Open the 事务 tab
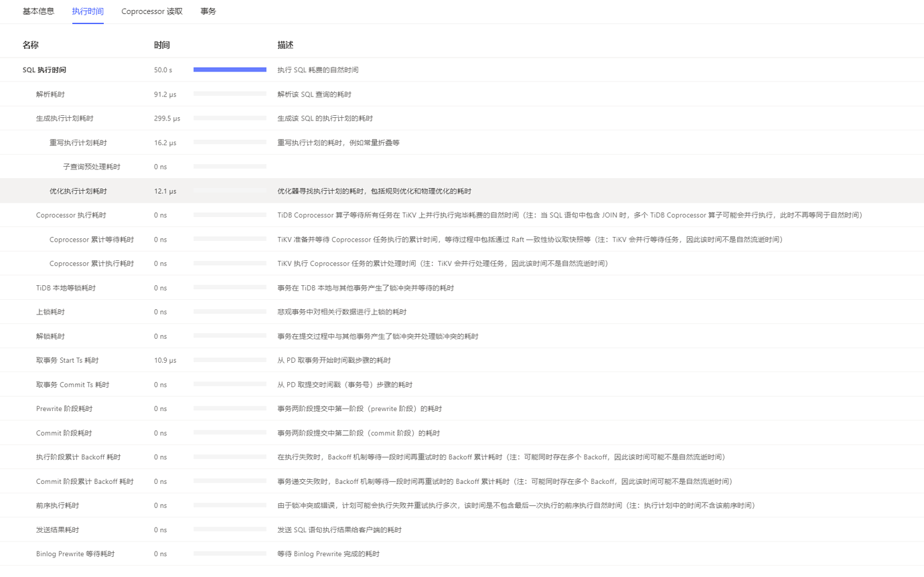924x577 pixels. point(208,11)
